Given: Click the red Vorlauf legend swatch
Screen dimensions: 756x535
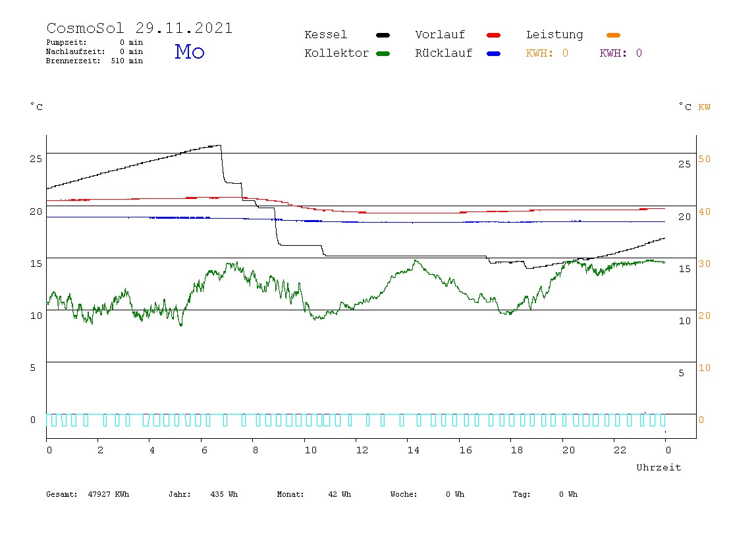Looking at the screenshot, I should pyautogui.click(x=494, y=35).
